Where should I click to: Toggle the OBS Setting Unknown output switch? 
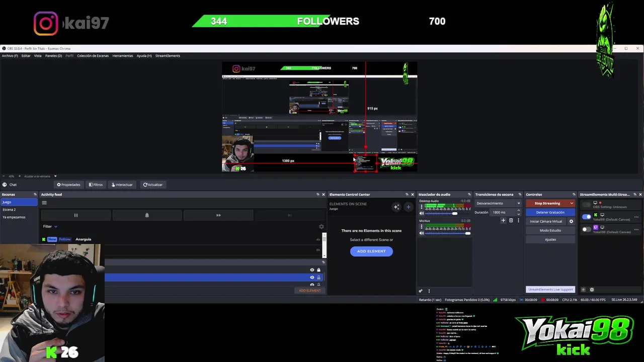point(586,204)
